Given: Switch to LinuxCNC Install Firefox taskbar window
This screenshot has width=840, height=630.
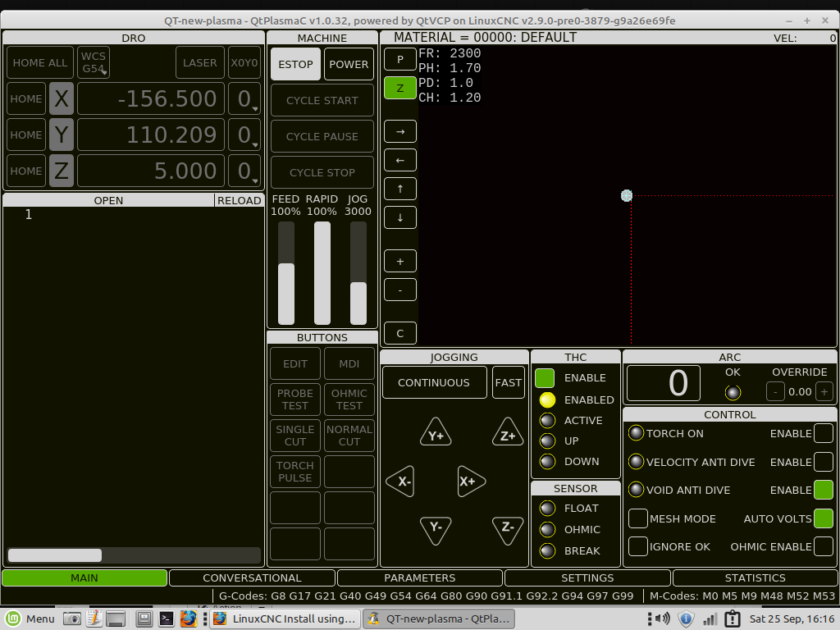Looking at the screenshot, I should 285,619.
